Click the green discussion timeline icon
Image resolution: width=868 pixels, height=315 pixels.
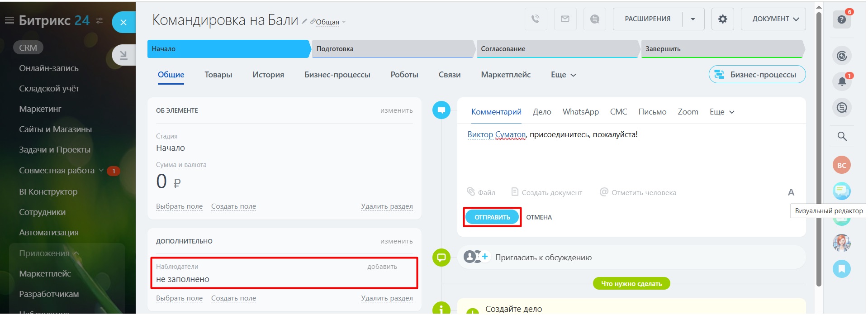pyautogui.click(x=441, y=258)
